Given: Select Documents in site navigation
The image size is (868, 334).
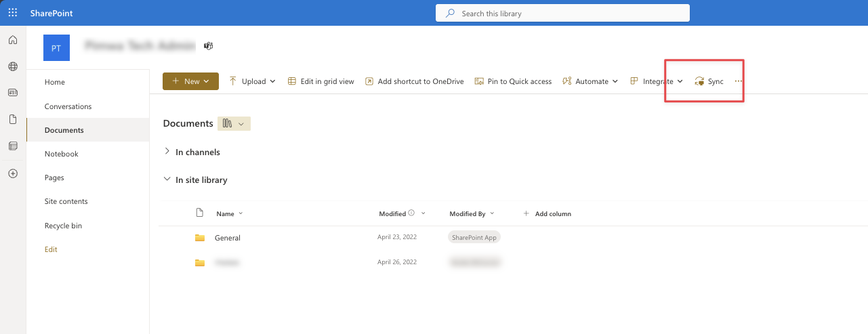Looking at the screenshot, I should click(64, 130).
